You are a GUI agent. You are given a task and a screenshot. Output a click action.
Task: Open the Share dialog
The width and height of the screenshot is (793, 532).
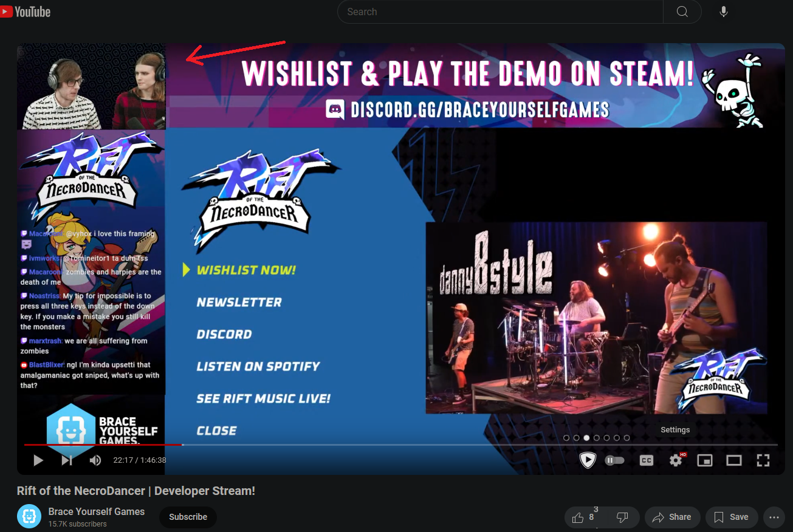click(672, 517)
